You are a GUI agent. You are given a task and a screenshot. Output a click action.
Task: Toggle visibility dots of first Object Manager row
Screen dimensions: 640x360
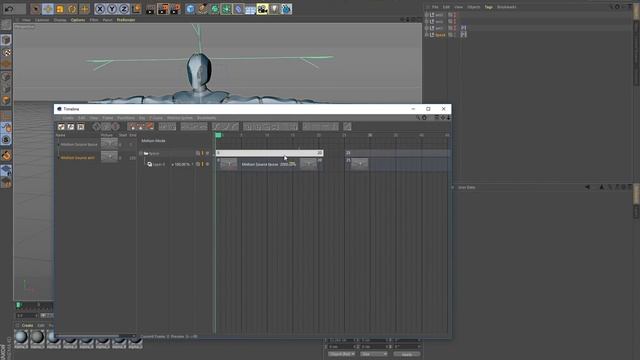point(454,15)
